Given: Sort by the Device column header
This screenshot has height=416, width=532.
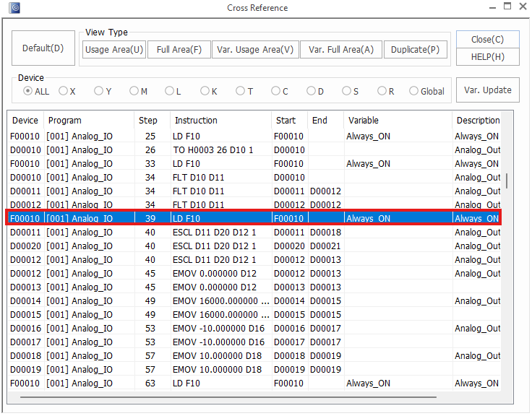Looking at the screenshot, I should 25,121.
